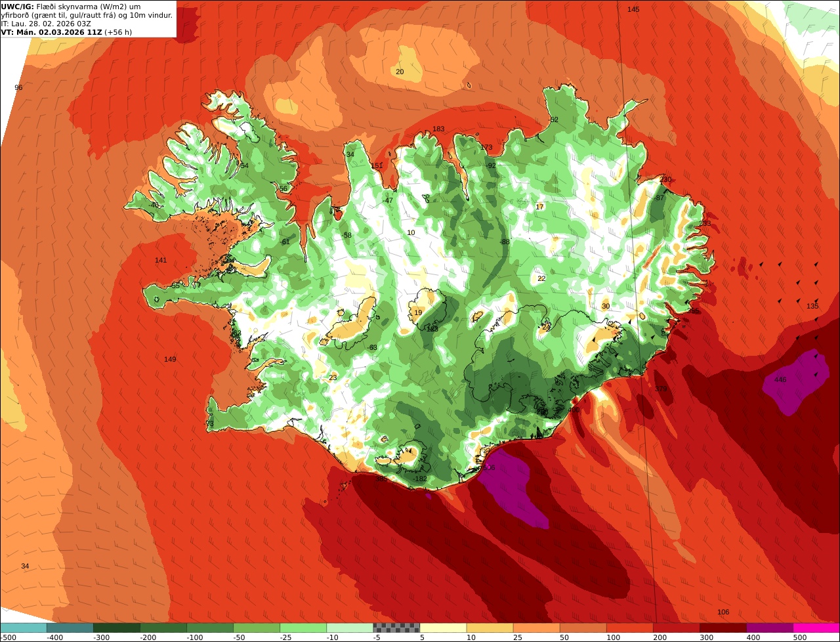Click the legend label "-400"
The image size is (840, 642).
55,637
